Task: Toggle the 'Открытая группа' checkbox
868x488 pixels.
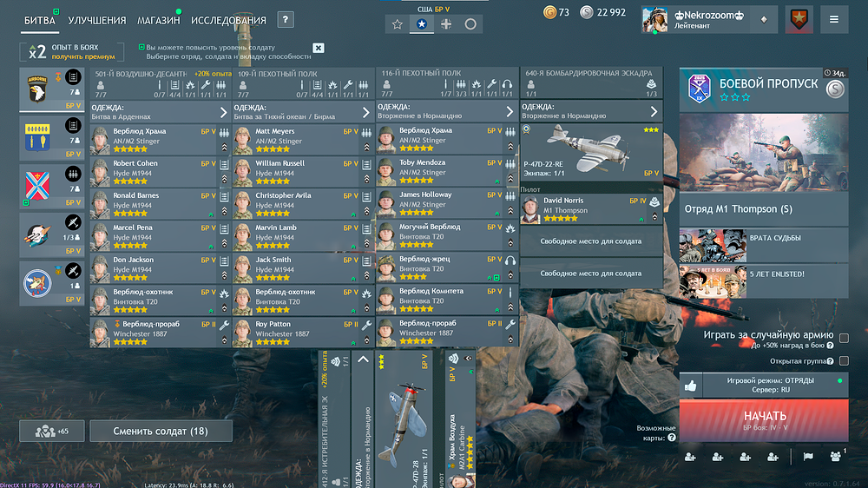Action: [843, 360]
